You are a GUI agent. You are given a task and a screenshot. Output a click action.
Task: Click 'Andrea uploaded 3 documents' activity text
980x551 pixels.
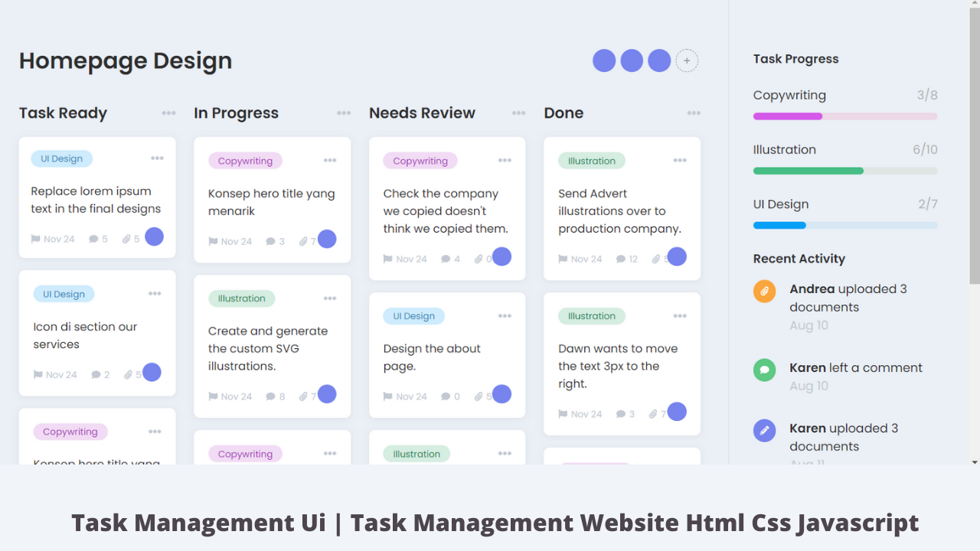coord(848,298)
